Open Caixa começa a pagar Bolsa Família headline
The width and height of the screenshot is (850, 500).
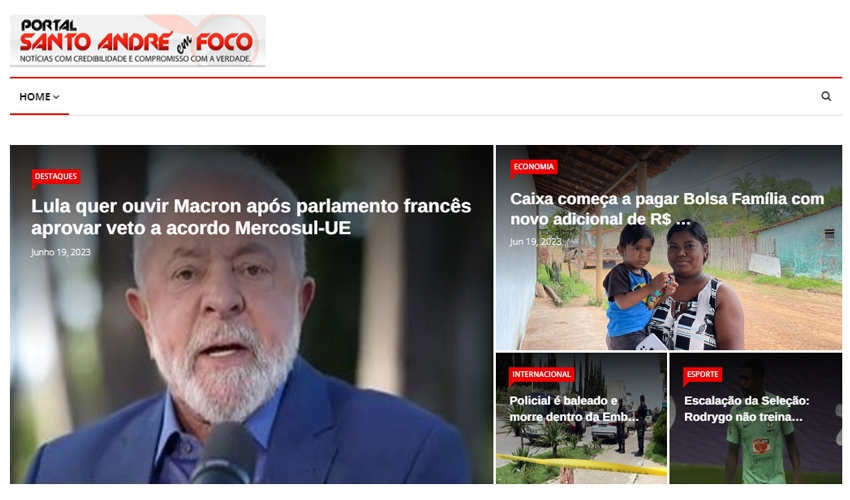coord(667,209)
